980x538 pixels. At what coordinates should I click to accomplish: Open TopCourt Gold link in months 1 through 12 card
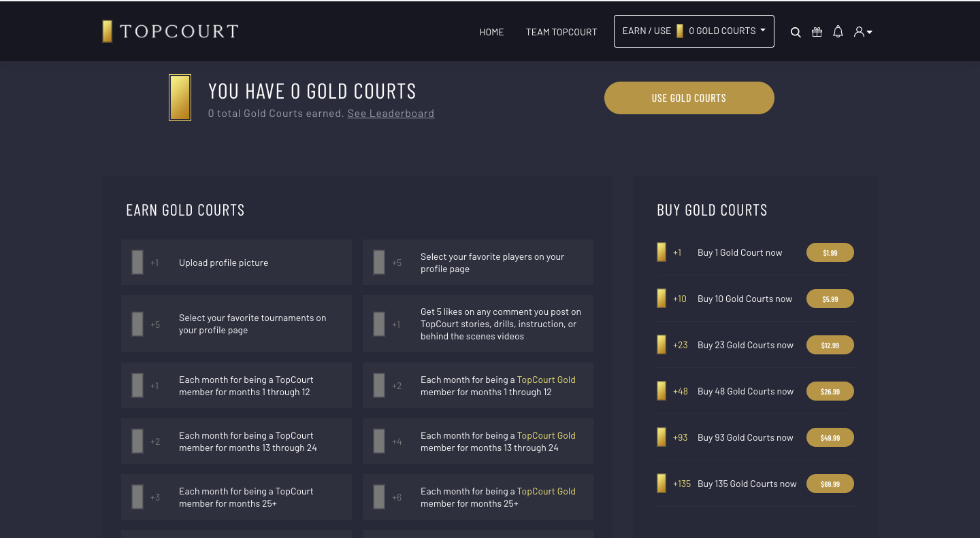click(546, 380)
